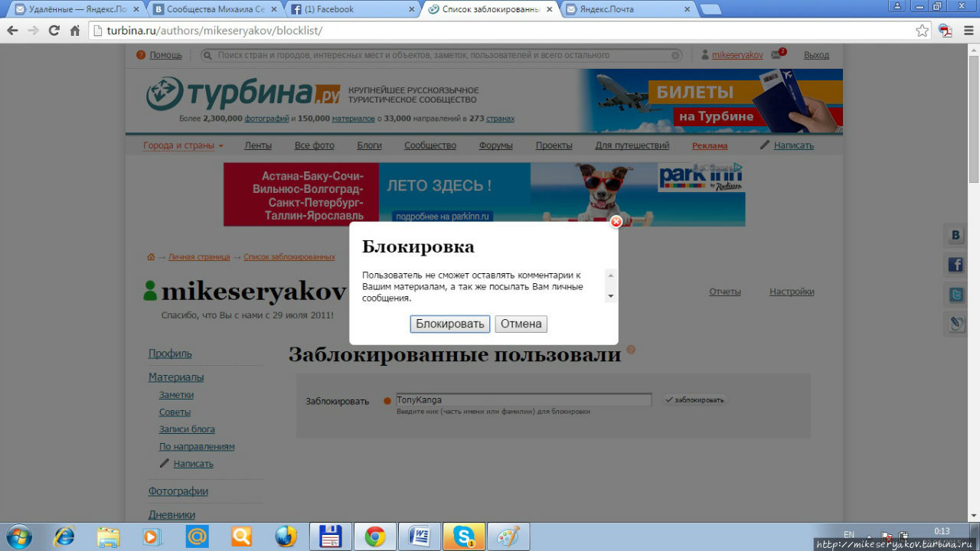
Task: Click the заблокировать button next to field
Action: point(694,400)
